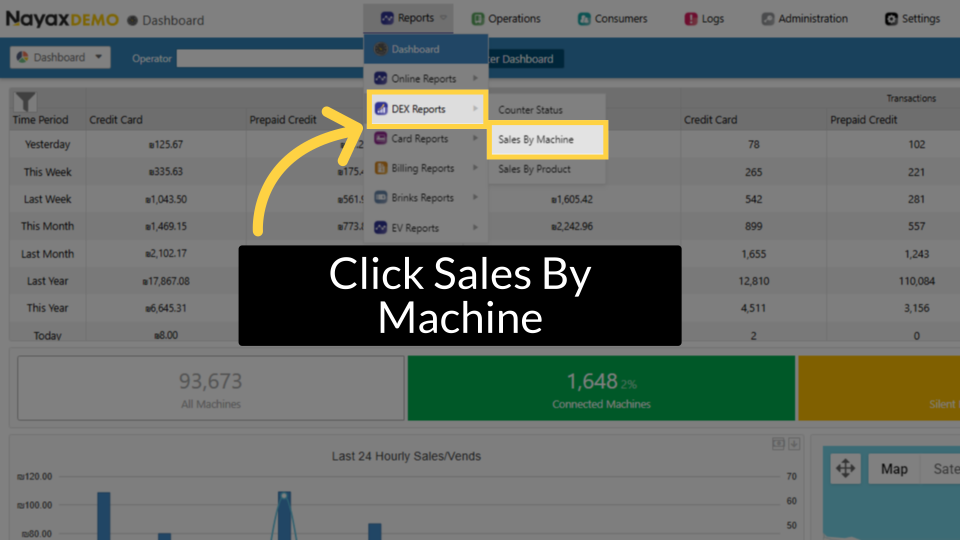The width and height of the screenshot is (960, 540).
Task: Expand the Brinks Reports submenu
Action: [426, 198]
